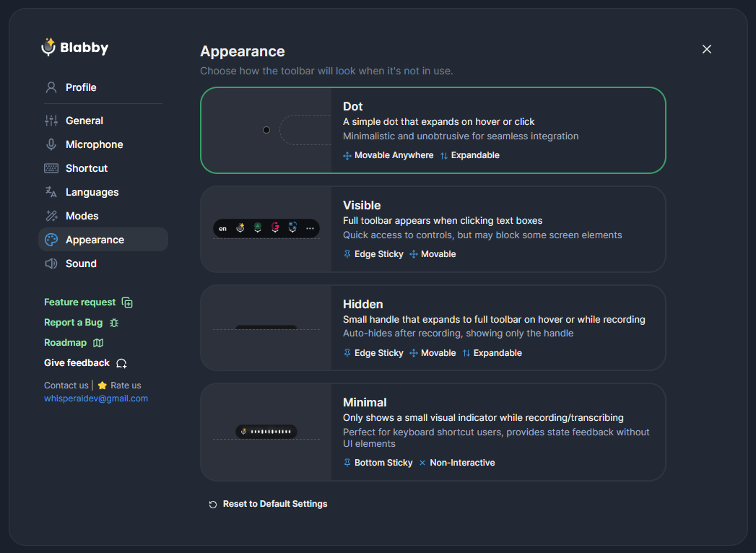Click the Blabby microphone logo
Image resolution: width=756 pixels, height=553 pixels.
click(48, 48)
